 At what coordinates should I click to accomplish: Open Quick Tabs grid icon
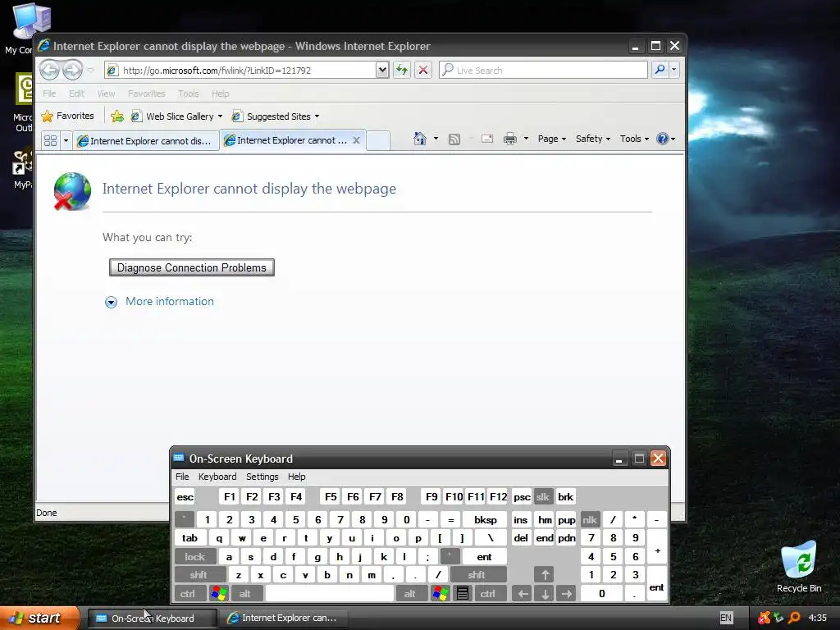[50, 140]
